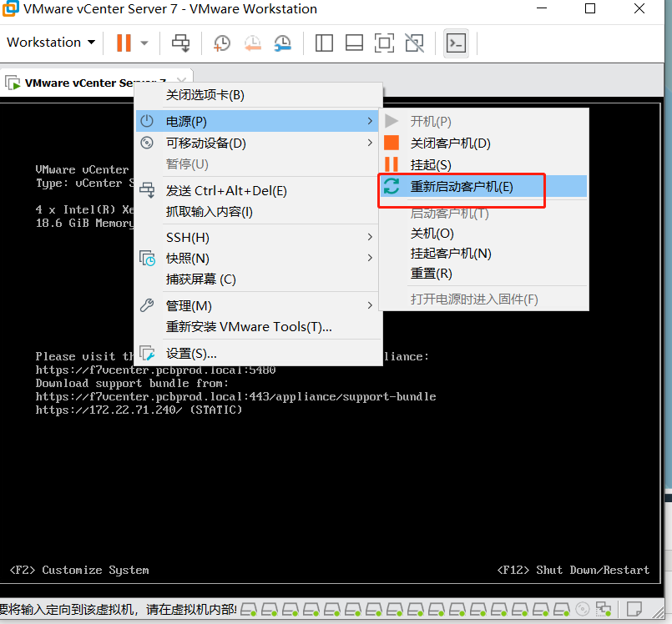The image size is (672, 624).
Task: Click the orange pause bars submenu icon
Action: (392, 164)
